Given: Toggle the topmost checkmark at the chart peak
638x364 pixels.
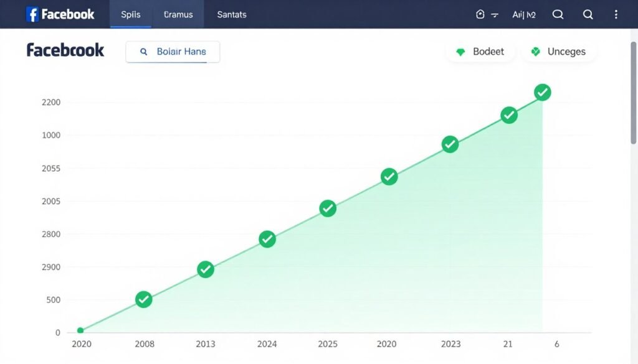Looking at the screenshot, I should coord(543,91).
